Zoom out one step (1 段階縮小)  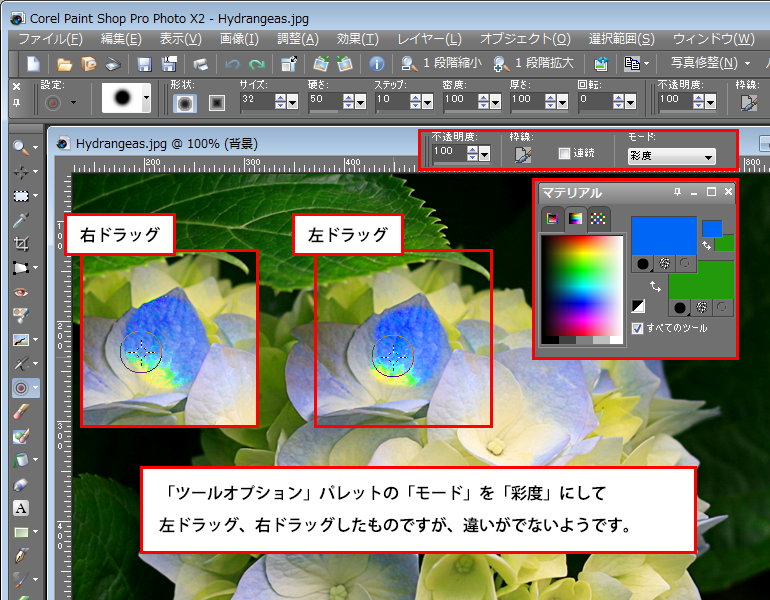click(x=440, y=63)
